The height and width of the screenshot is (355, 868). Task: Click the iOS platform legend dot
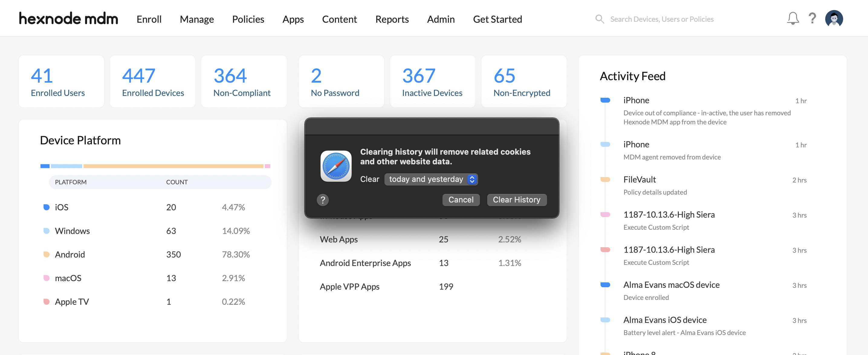click(x=47, y=207)
